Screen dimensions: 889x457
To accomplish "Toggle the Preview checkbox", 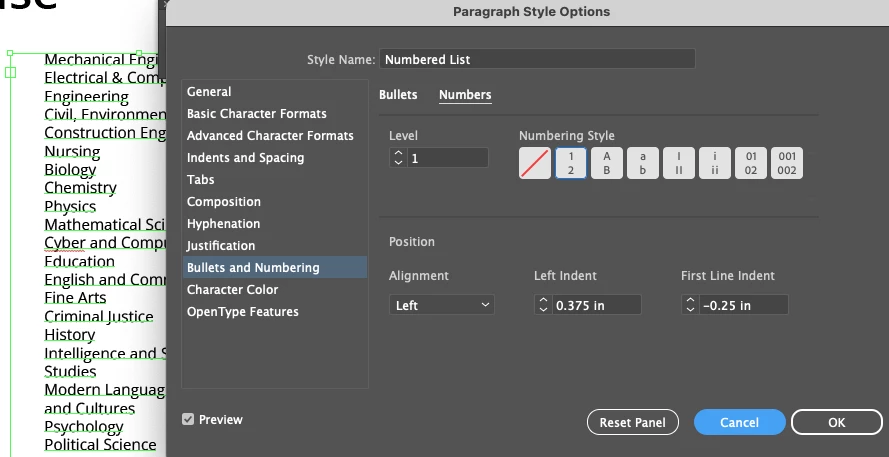I will [x=188, y=420].
